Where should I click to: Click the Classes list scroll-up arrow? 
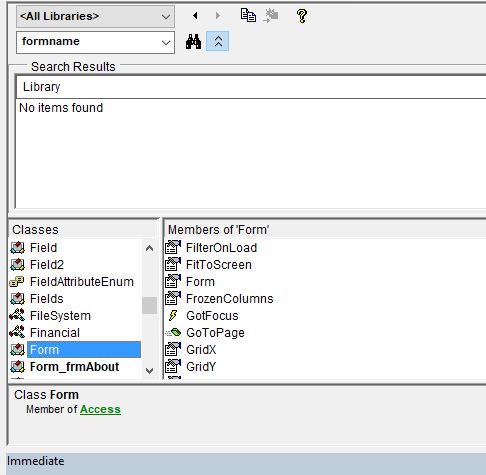click(x=150, y=248)
